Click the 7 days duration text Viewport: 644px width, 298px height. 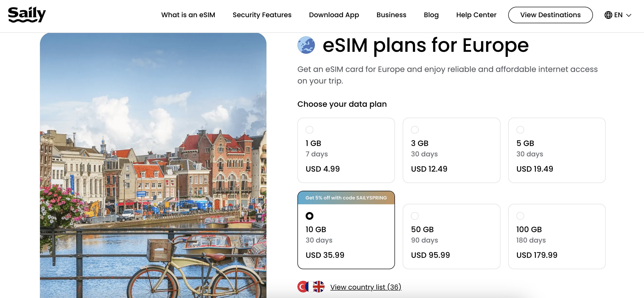click(x=317, y=154)
